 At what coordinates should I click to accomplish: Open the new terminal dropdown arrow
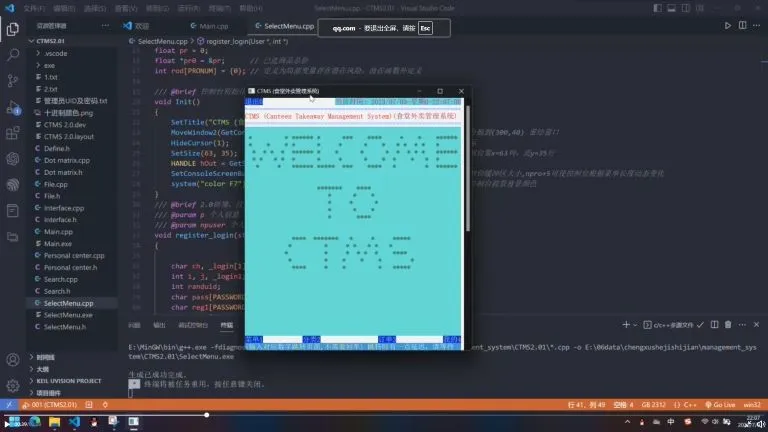point(634,324)
